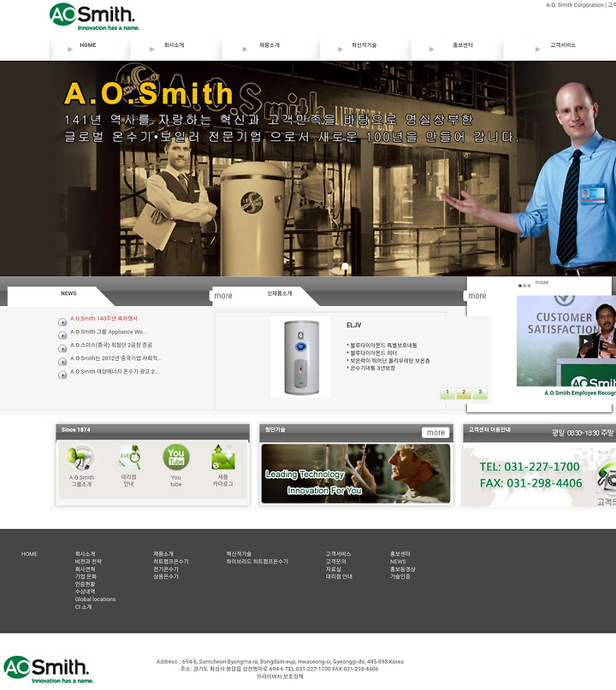Open 혁신적기술 in the top navigation
Viewport: 616px width, 690px height.
click(x=364, y=44)
